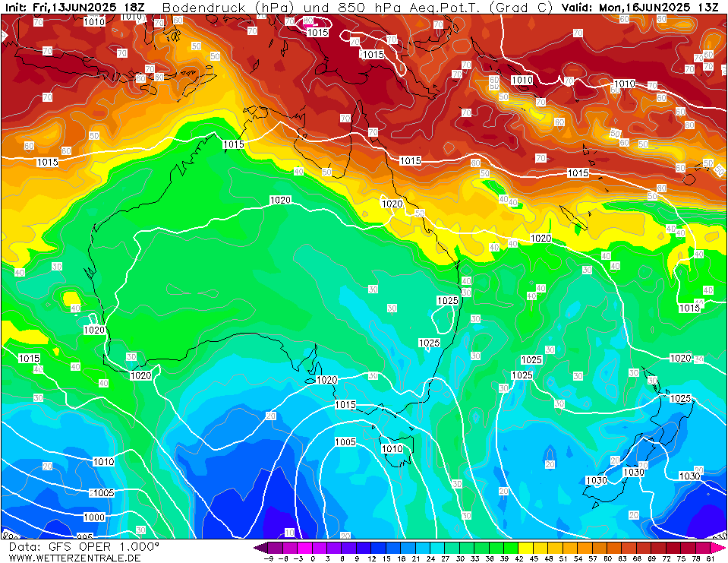Viewport: 728px width, 563px height.
Task: Click the '1020' label in the Great Australian Bight
Action: 327,380
